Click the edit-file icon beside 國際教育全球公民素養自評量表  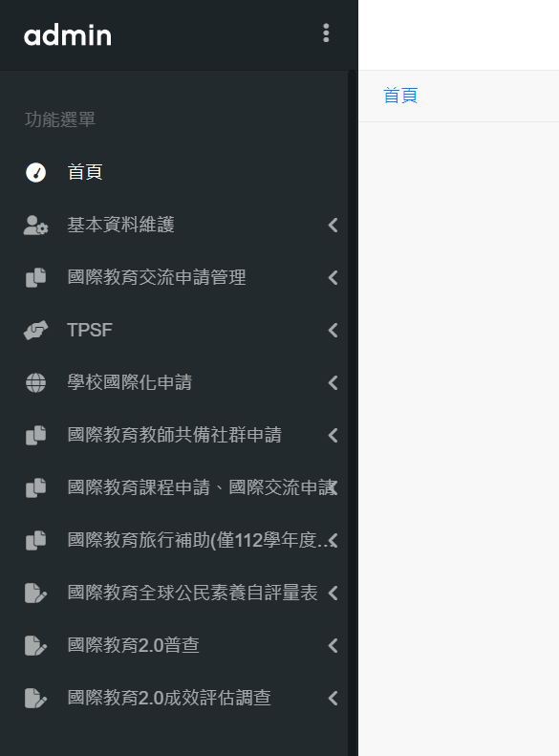pyautogui.click(x=35, y=593)
